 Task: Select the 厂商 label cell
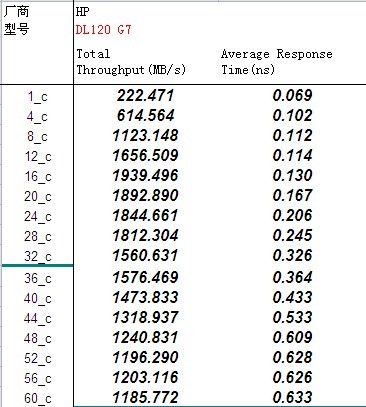coord(17,12)
